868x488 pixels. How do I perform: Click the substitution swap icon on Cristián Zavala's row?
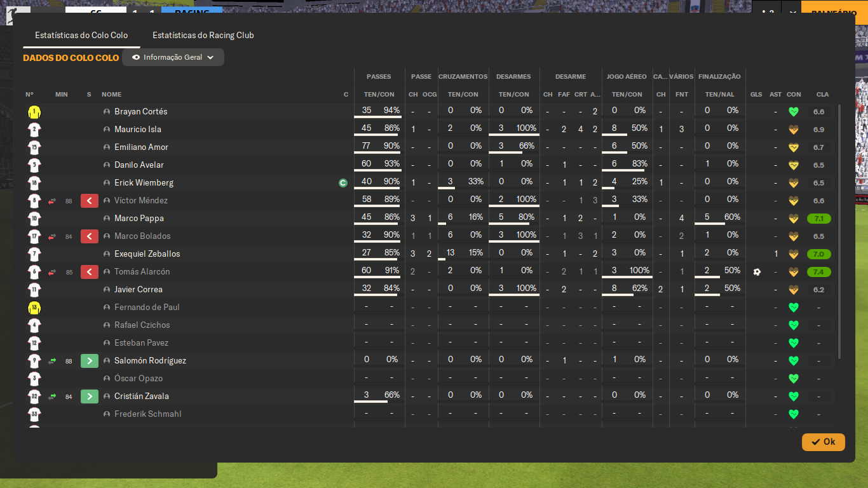[52, 396]
